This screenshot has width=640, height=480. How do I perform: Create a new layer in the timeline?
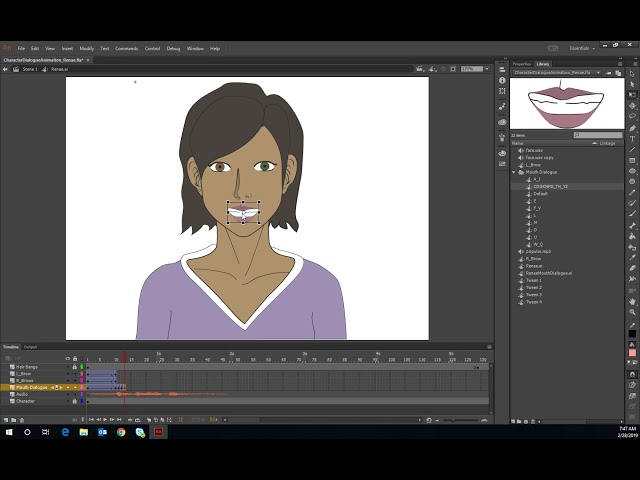pyautogui.click(x=6, y=420)
